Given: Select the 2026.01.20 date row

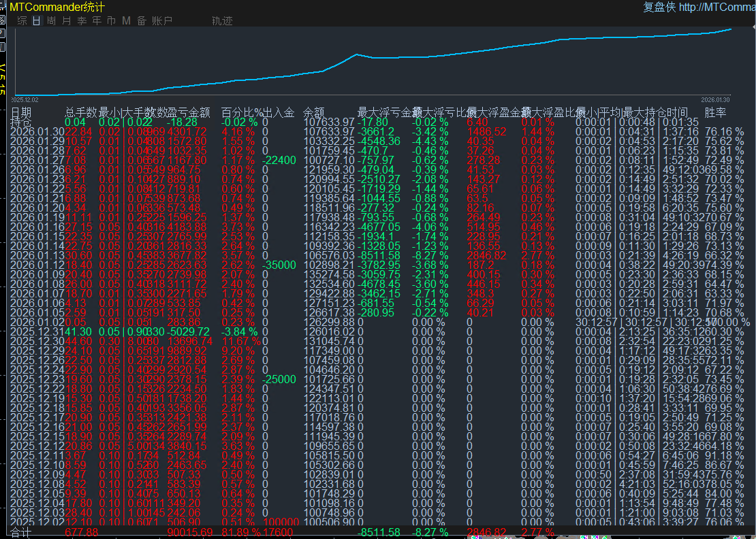Looking at the screenshot, I should [x=378, y=208].
